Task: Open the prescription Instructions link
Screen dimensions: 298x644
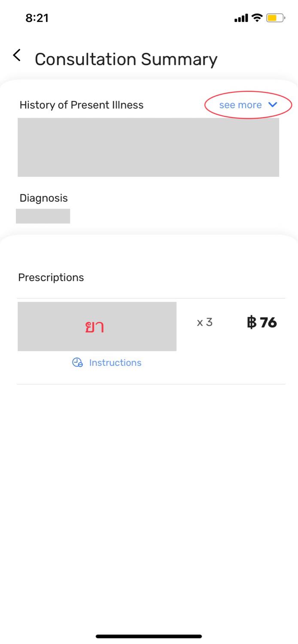Action: tap(115, 362)
